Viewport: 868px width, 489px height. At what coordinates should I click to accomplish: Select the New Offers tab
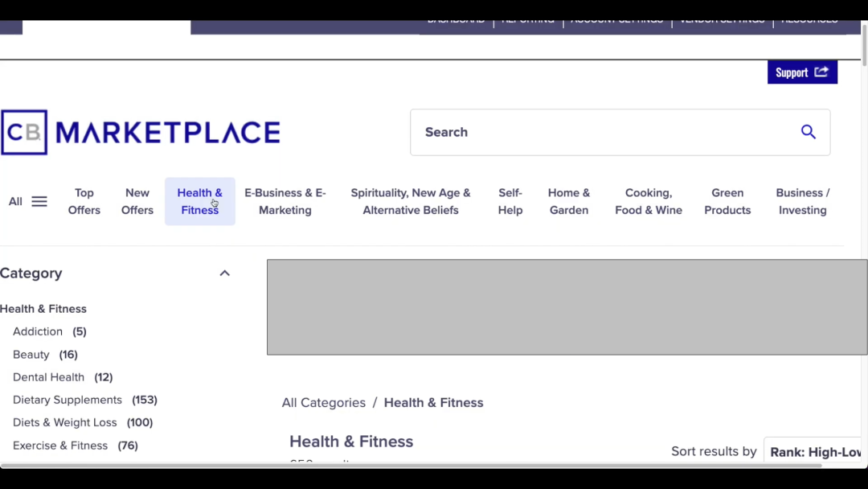tap(137, 201)
